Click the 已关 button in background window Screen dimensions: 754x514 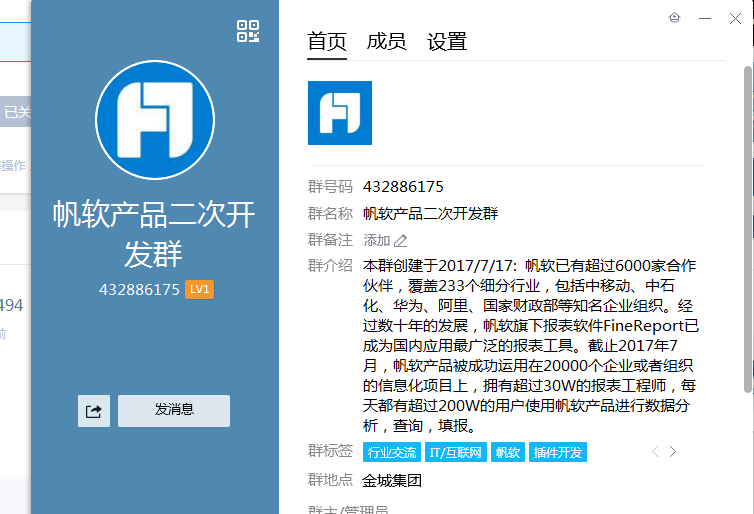pos(16,112)
